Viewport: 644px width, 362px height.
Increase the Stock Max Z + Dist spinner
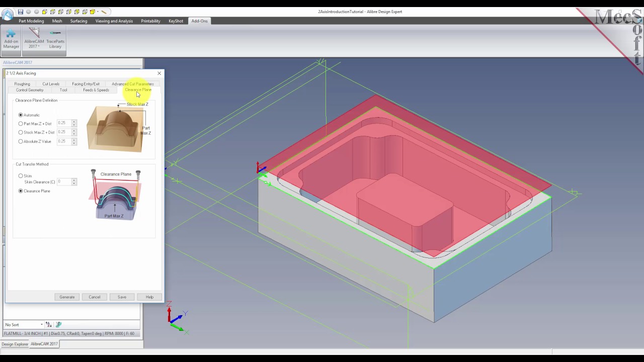74,131
